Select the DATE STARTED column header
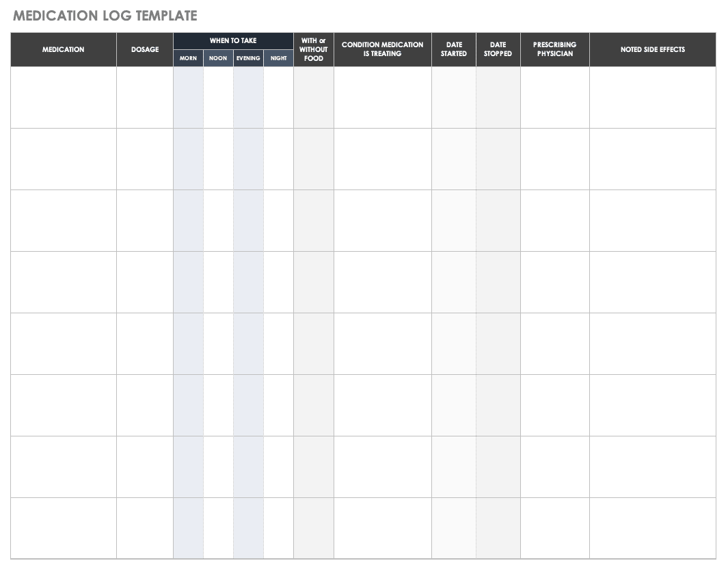The image size is (728, 576). [453, 49]
